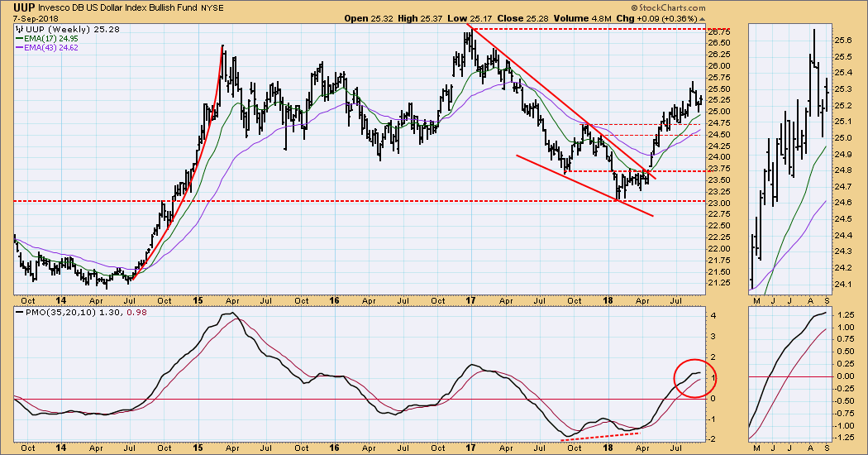The height and width of the screenshot is (455, 868).
Task: Select the 17 year marker below the price panel
Action: coord(470,301)
